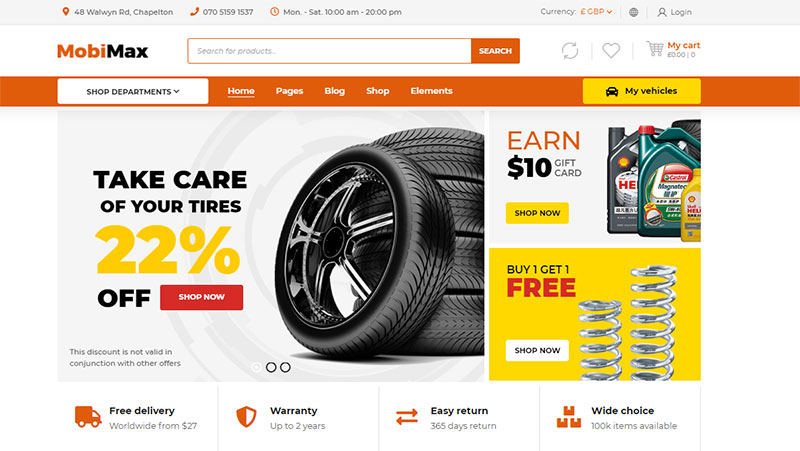Click the location pin icon

[66, 11]
